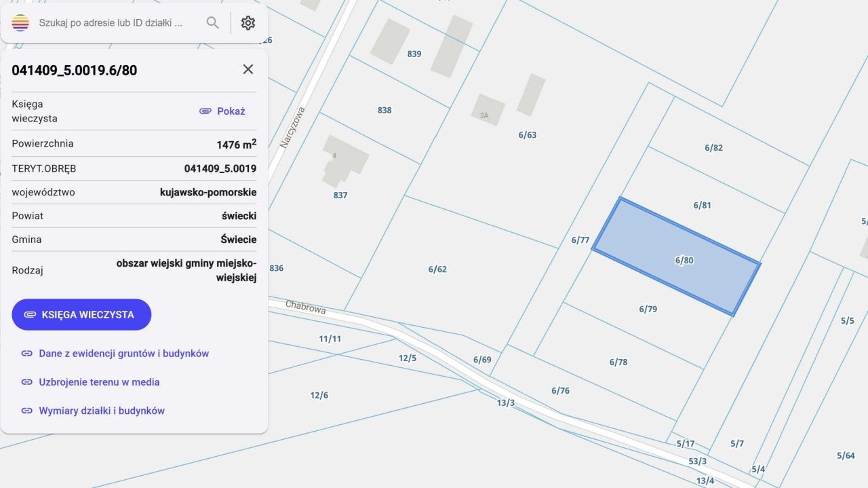Select parcel 5/4 on the map
This screenshot has height=488, width=868.
point(758,469)
